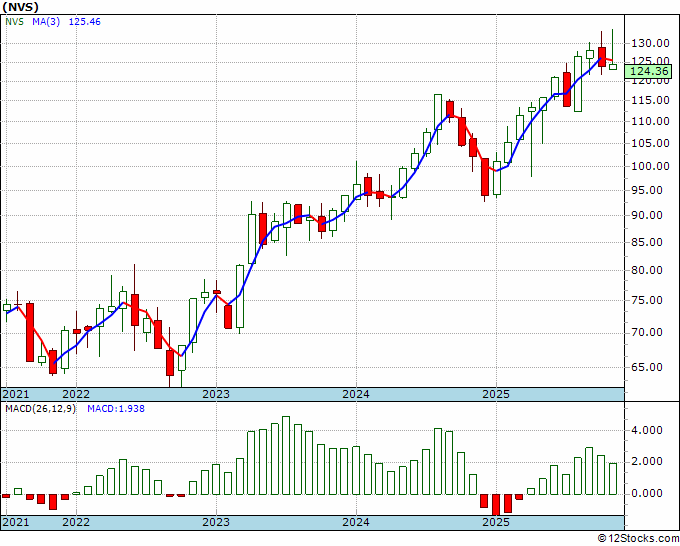680x546 pixels.
Task: Click 2024 on the MACD timeline
Action: click(x=356, y=522)
